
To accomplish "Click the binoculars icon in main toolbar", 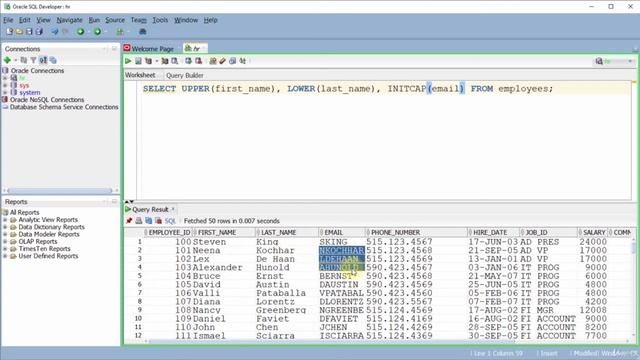I will coord(142,31).
